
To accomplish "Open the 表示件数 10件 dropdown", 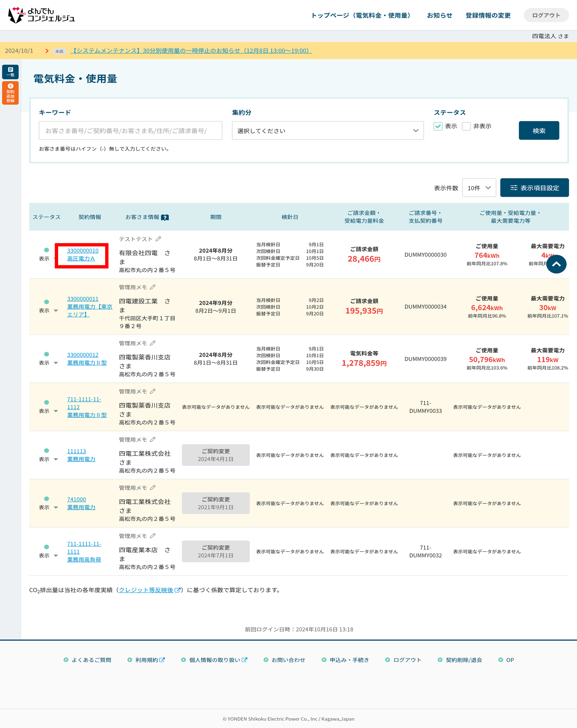I will (x=478, y=188).
